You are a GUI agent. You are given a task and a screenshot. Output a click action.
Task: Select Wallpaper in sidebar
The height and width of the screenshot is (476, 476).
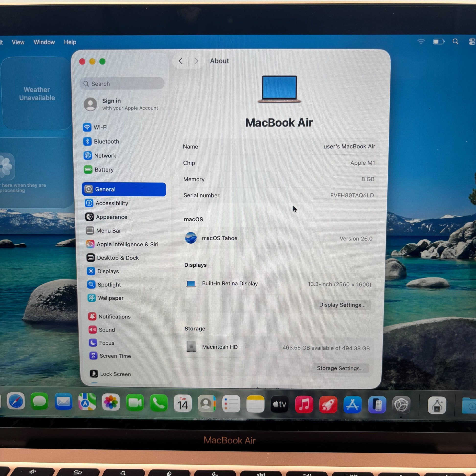pos(110,298)
